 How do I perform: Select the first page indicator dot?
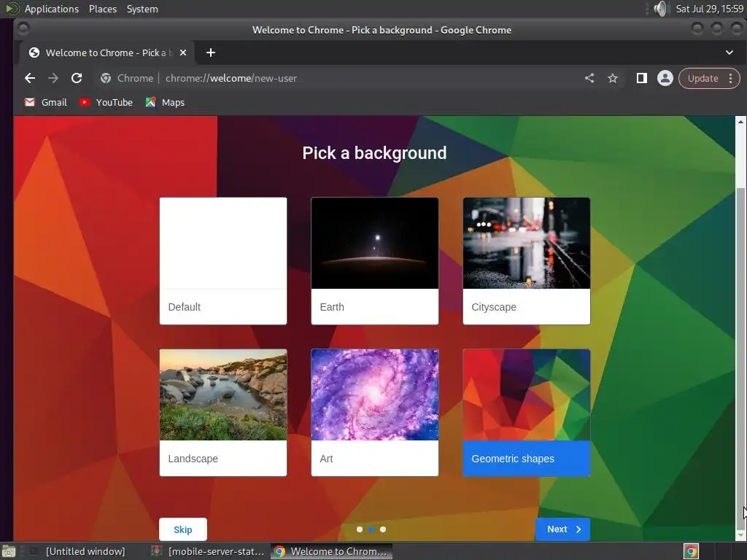[360, 529]
